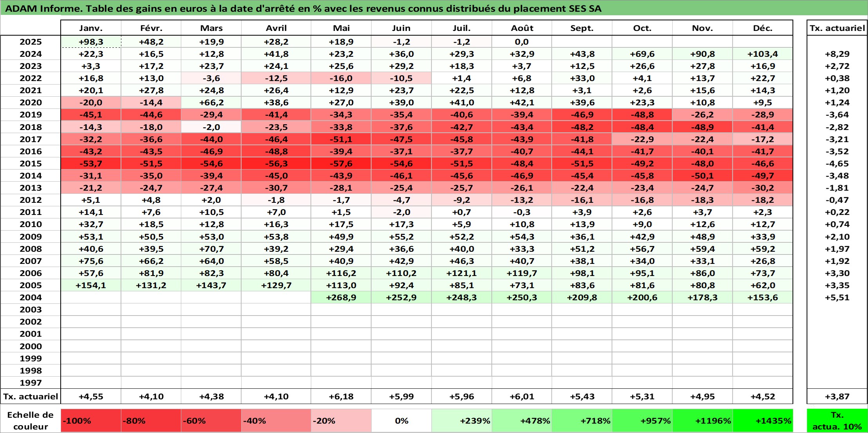The image size is (868, 433).
Task: Select the +1196% green swatch
Action: 702,420
